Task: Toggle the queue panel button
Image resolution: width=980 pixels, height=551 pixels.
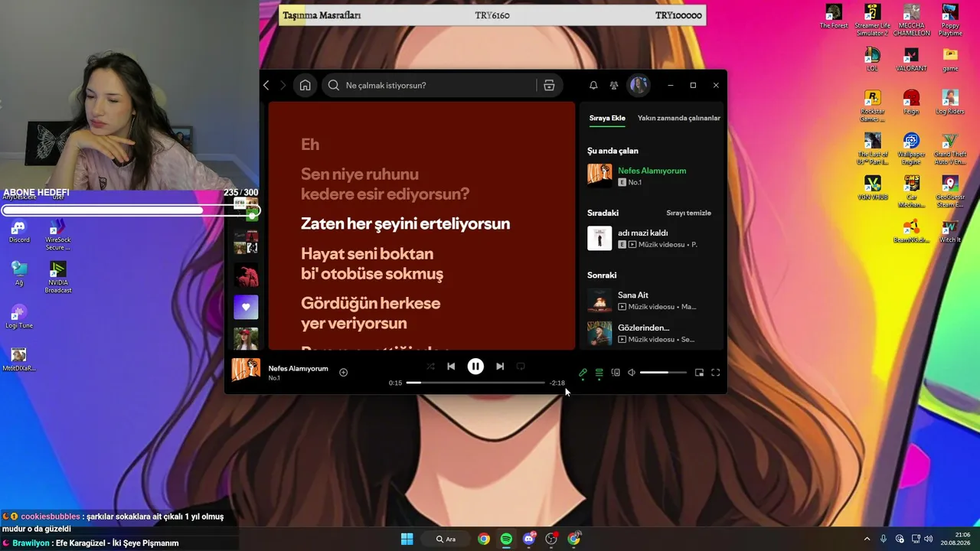Action: [599, 373]
